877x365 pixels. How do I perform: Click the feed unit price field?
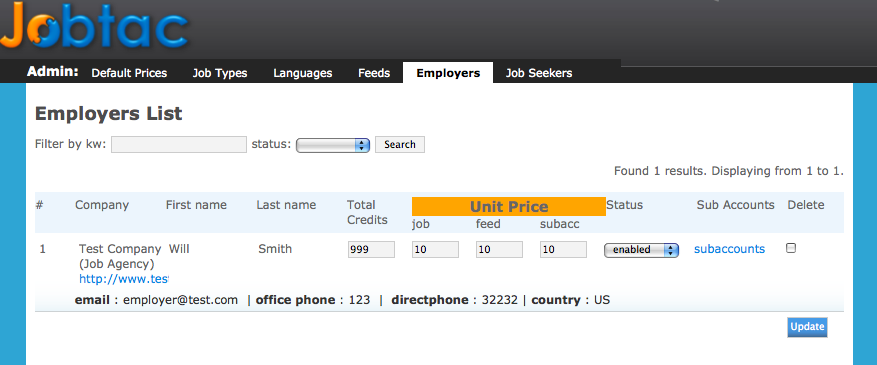pos(499,249)
